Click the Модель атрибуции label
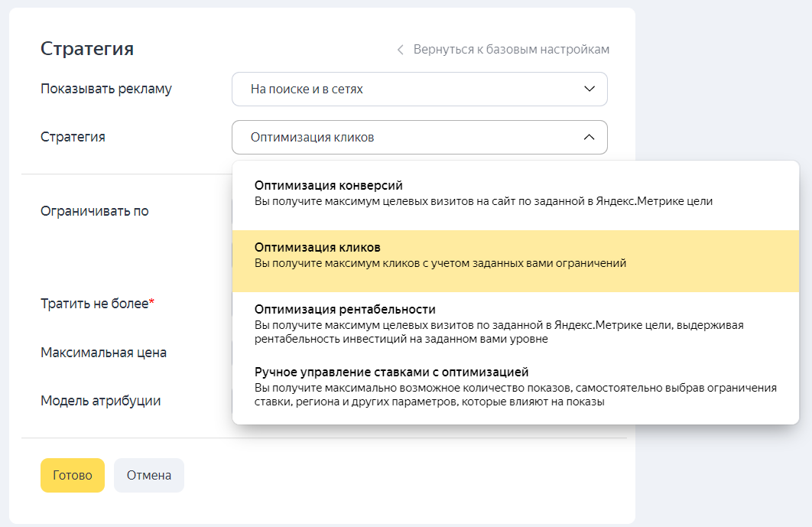This screenshot has height=527, width=812. 100,401
